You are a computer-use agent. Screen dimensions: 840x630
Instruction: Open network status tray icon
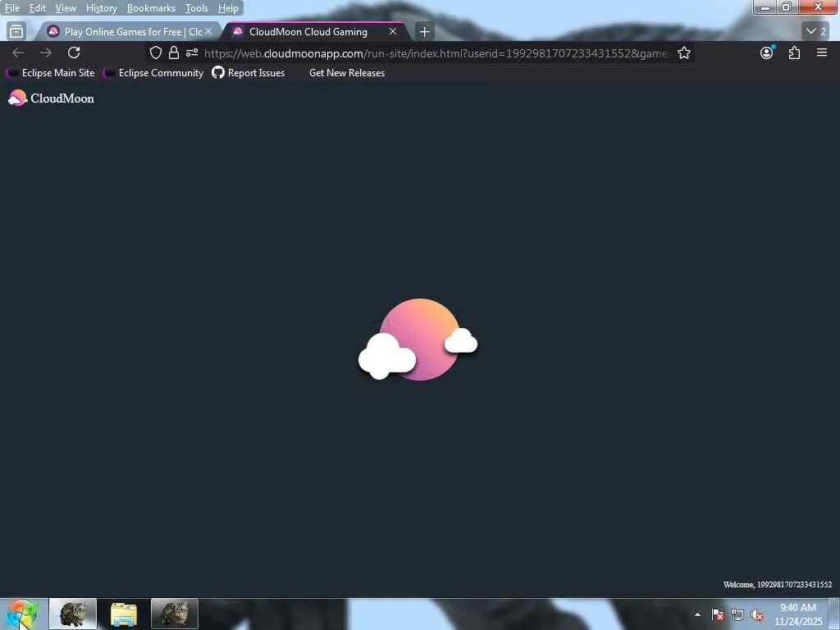click(x=737, y=614)
